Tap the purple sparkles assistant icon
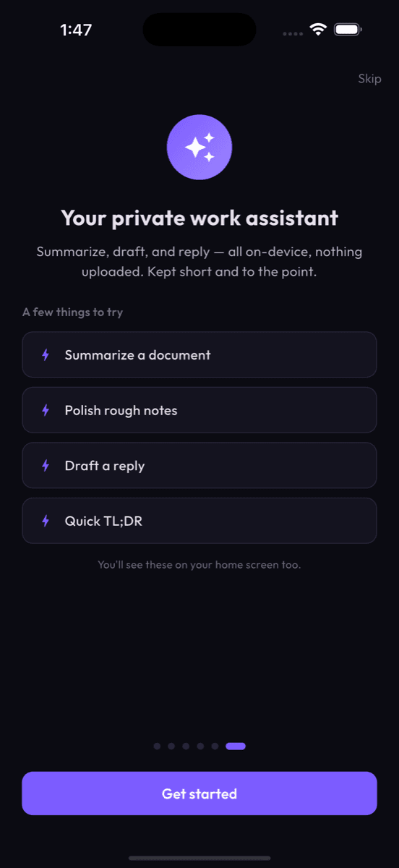This screenshot has width=399, height=868. point(199,147)
